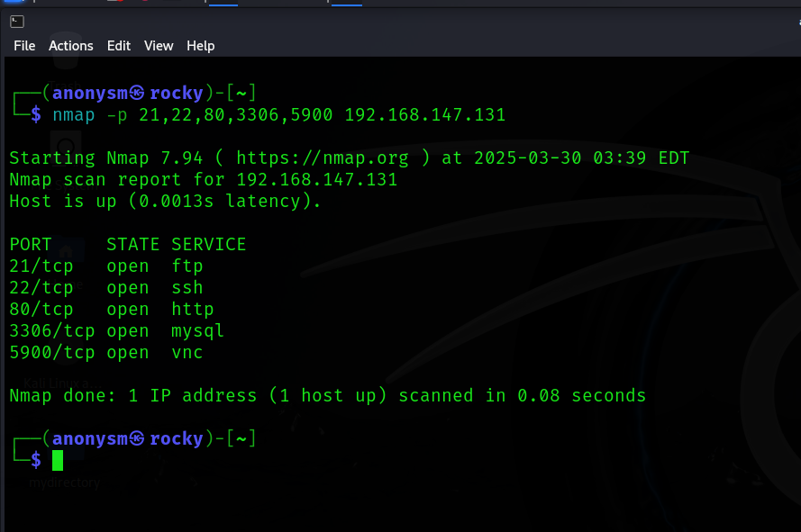Click the SERVICE column header
The width and height of the screenshot is (801, 532).
point(208,245)
